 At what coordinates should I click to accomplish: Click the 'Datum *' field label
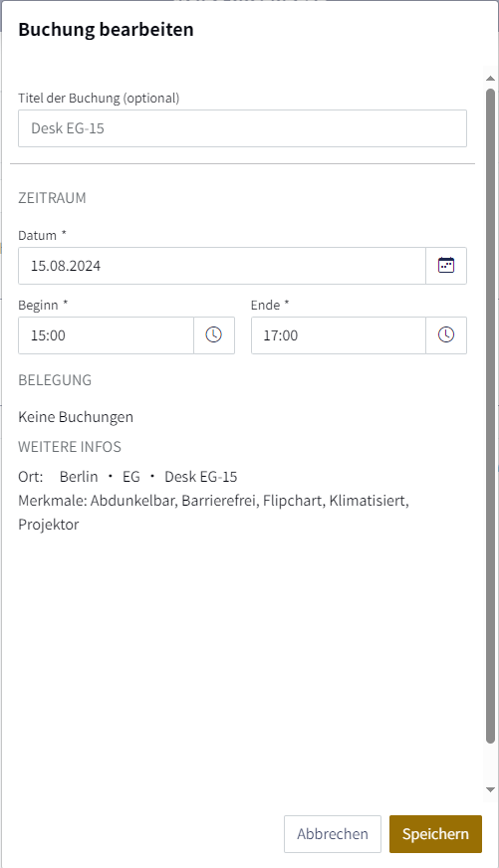pos(42,235)
